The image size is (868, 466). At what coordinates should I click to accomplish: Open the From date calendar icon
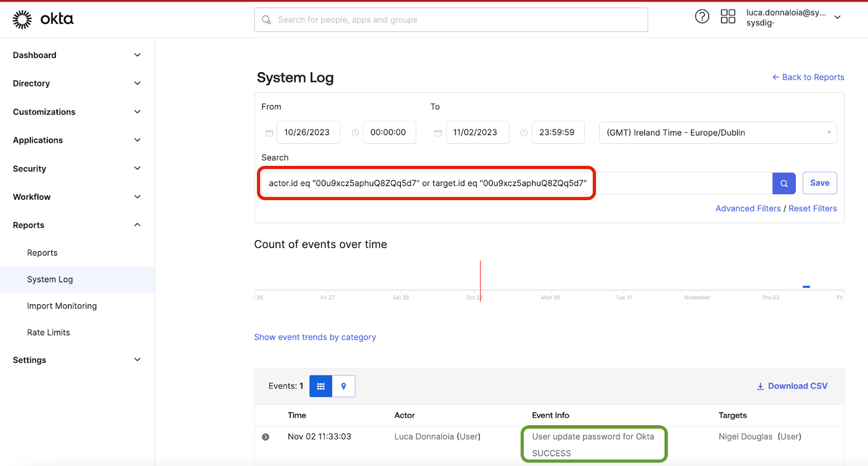pos(269,133)
